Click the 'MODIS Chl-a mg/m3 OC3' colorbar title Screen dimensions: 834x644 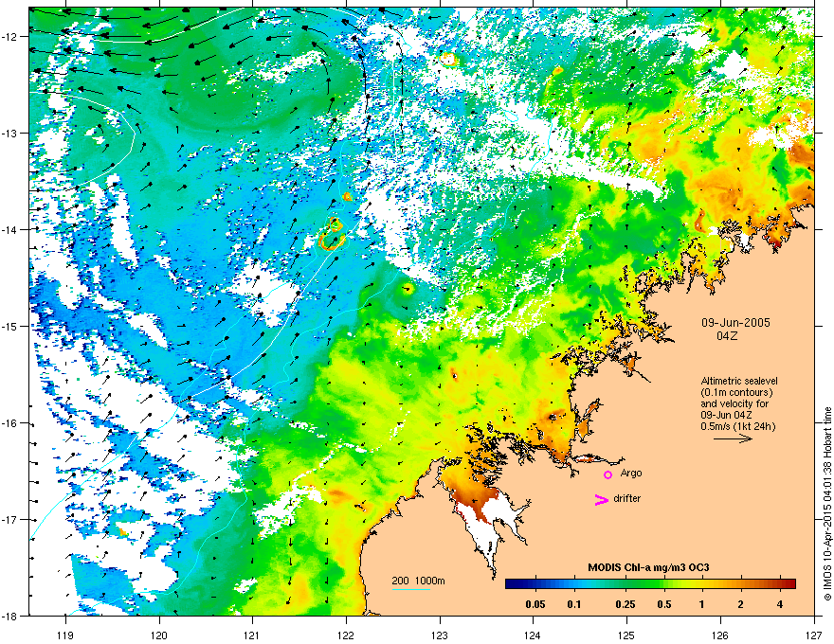(648, 567)
